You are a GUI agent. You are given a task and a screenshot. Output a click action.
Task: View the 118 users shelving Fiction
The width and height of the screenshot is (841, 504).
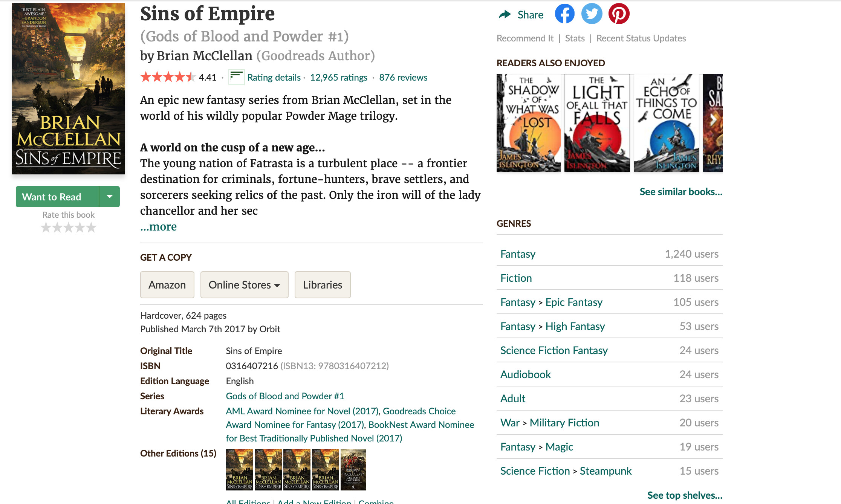coord(696,278)
